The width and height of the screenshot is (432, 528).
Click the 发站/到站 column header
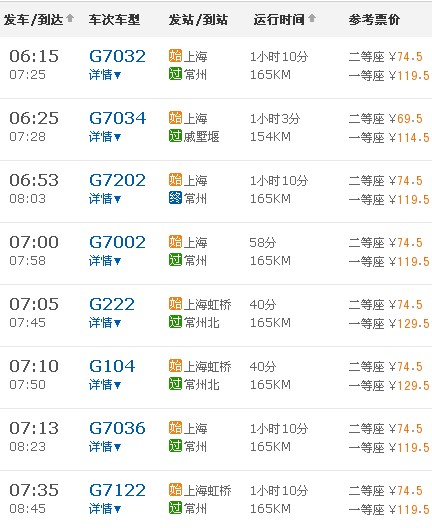point(198,20)
